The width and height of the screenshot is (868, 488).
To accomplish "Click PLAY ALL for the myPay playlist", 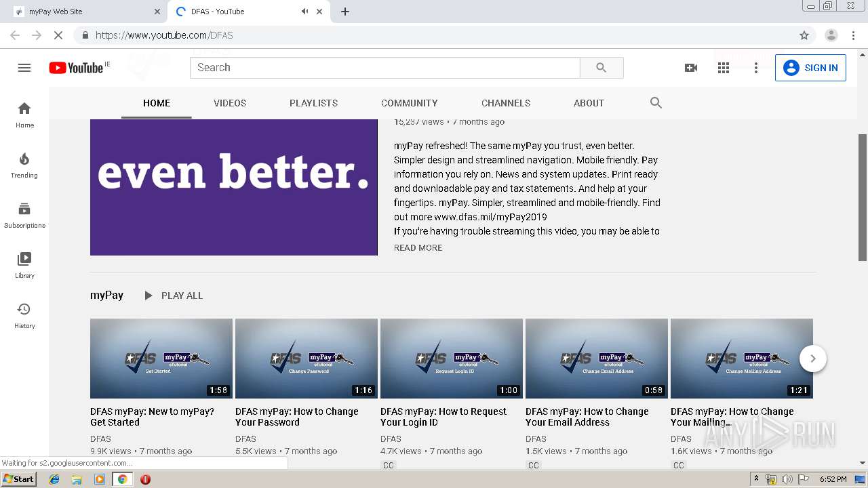I will (x=173, y=296).
